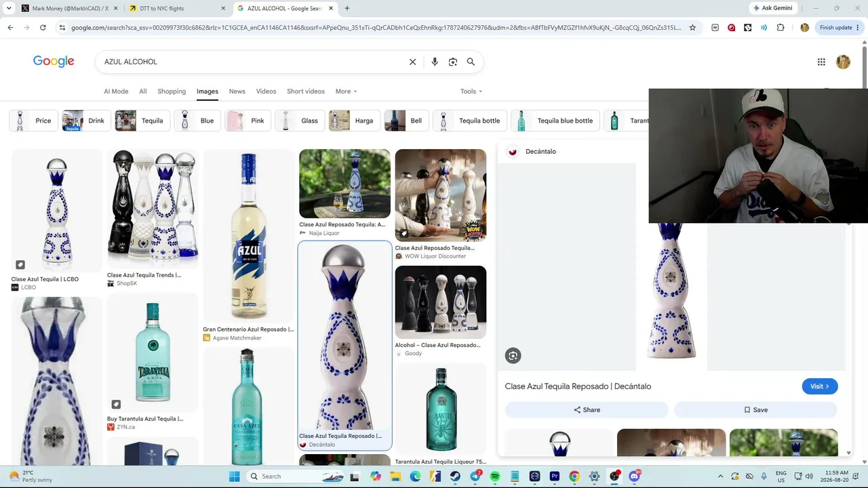Share the selected image
868x488 pixels.
587,410
